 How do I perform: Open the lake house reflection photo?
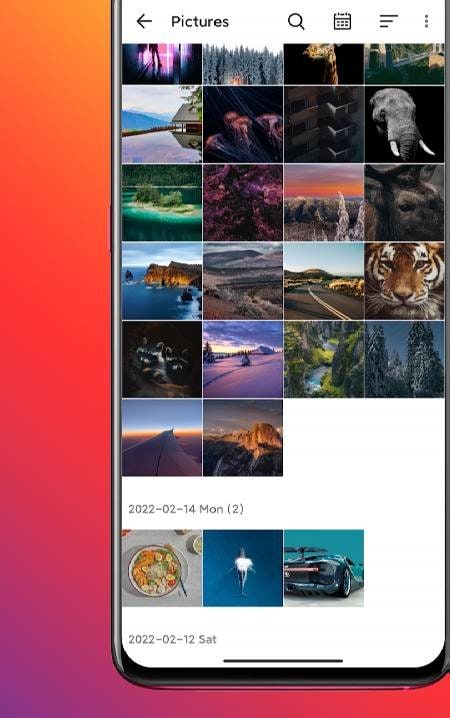point(162,124)
